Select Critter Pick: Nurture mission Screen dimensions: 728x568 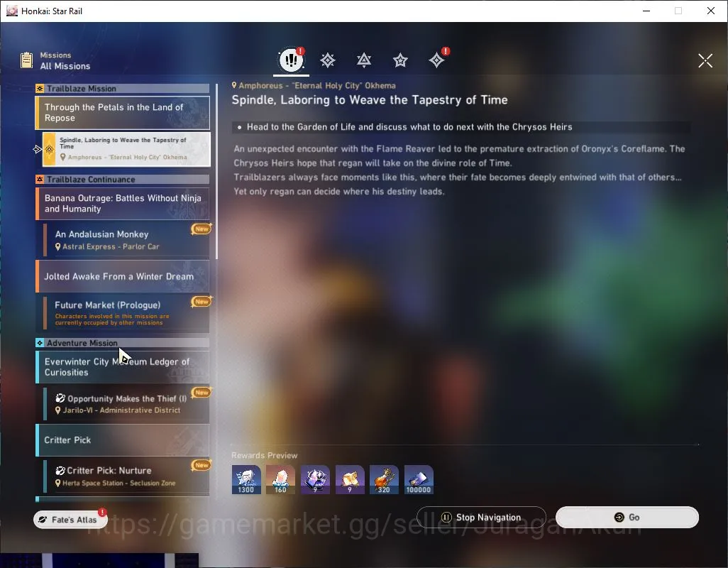(x=126, y=476)
